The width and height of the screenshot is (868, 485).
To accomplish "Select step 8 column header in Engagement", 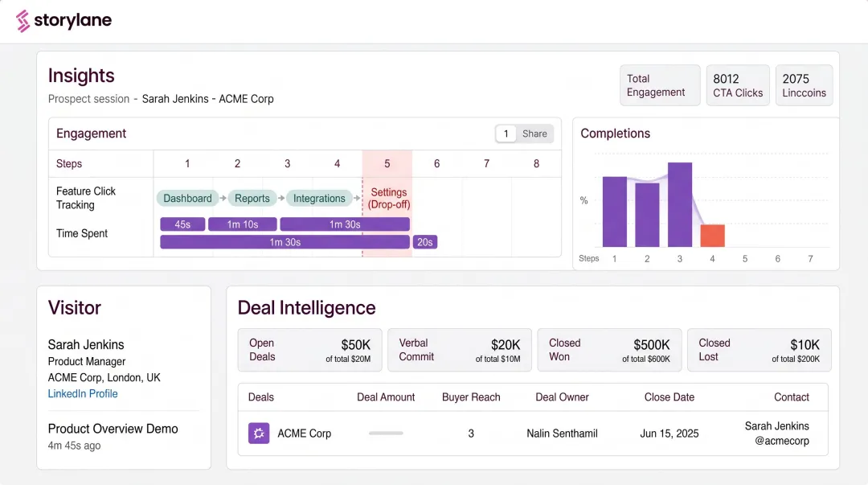I will [536, 163].
